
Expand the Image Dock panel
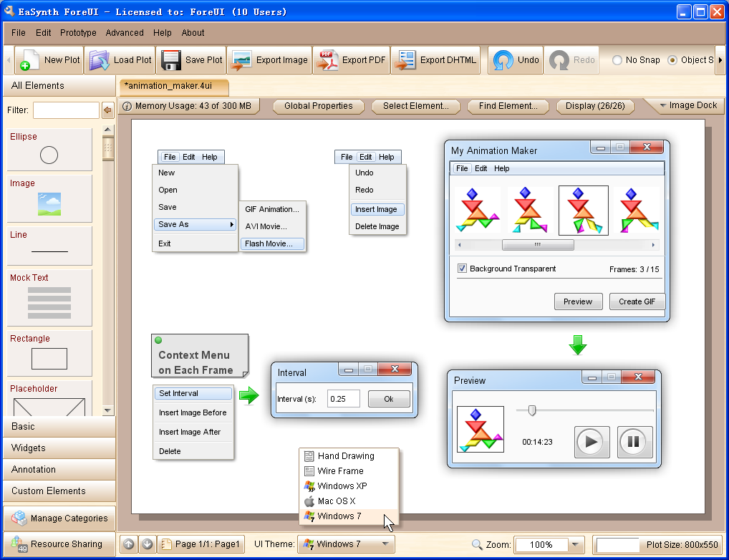[x=687, y=105]
